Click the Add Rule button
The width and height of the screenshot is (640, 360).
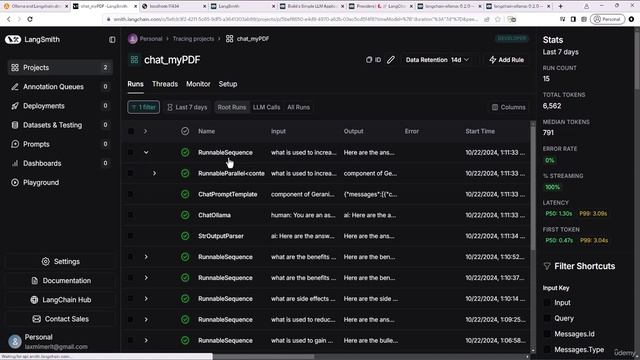[x=507, y=60]
